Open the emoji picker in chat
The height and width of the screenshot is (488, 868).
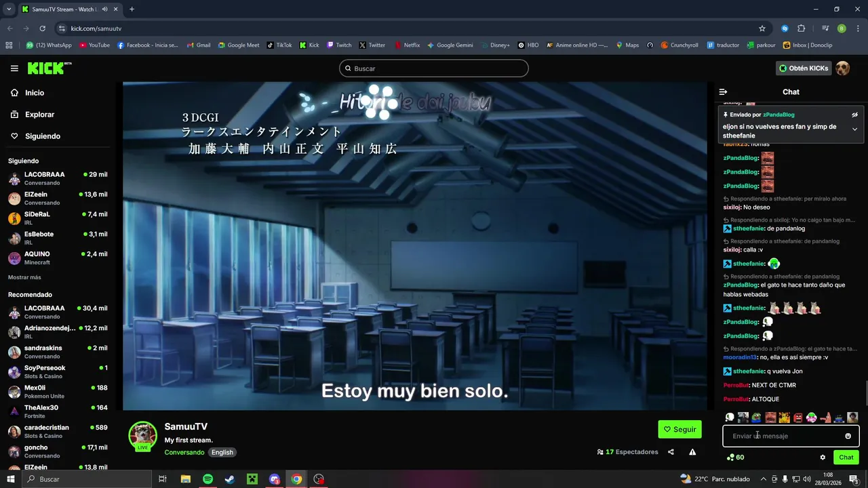[848, 436]
